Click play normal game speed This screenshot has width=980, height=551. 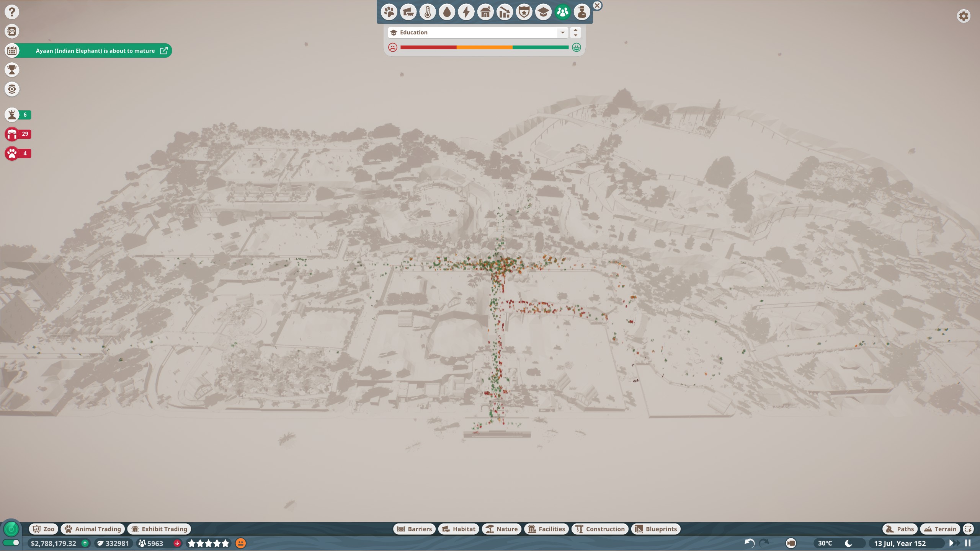click(951, 543)
